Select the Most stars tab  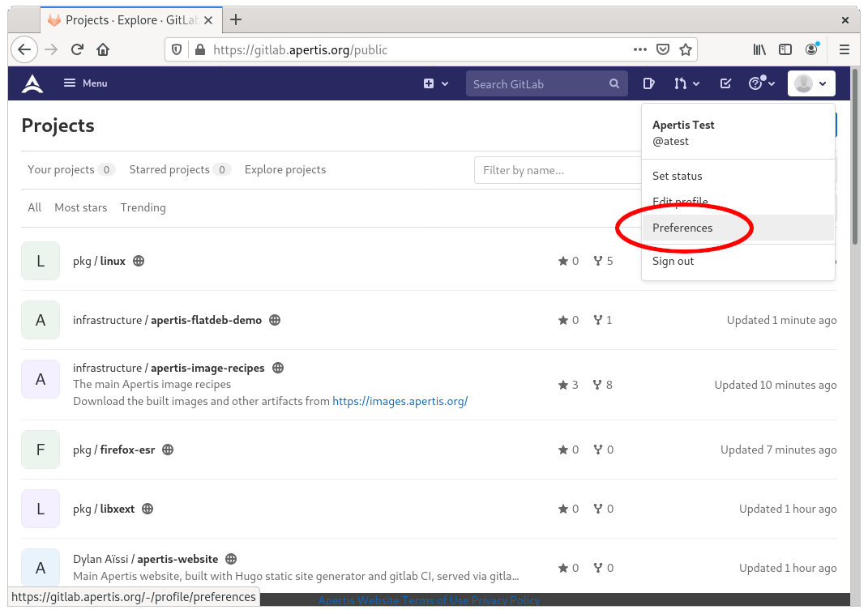[81, 207]
